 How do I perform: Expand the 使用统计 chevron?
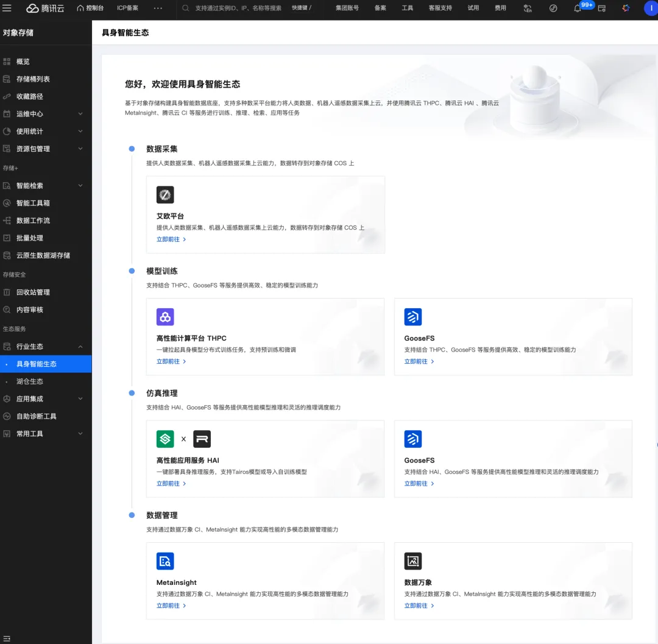(x=80, y=132)
